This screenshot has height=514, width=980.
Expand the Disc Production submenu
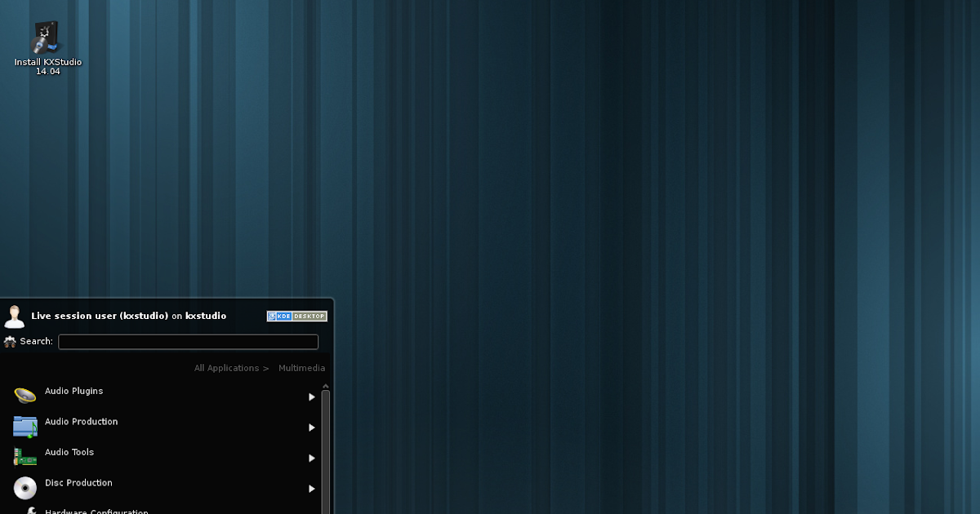click(311, 488)
